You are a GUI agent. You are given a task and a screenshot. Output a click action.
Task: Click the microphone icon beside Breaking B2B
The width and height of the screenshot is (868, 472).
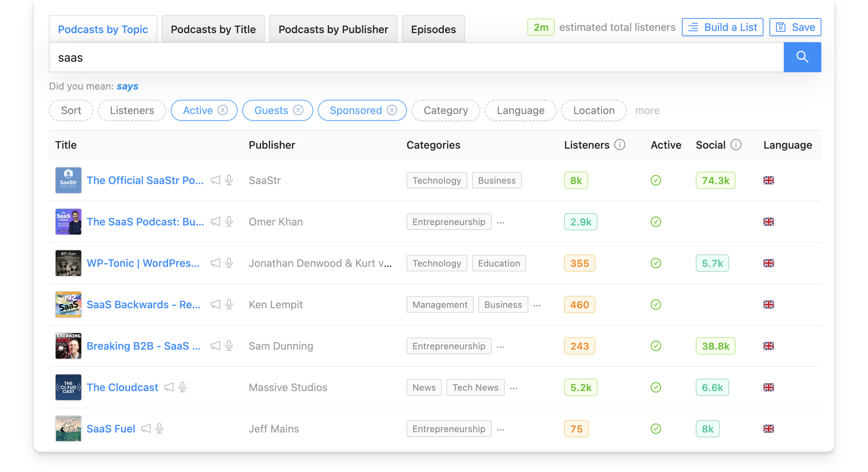pos(229,346)
